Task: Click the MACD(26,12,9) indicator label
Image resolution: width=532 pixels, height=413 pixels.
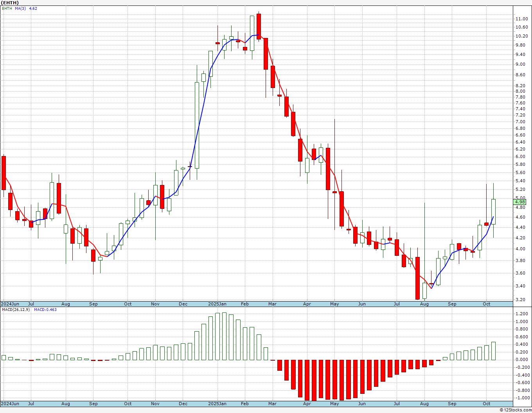Action: point(15,309)
